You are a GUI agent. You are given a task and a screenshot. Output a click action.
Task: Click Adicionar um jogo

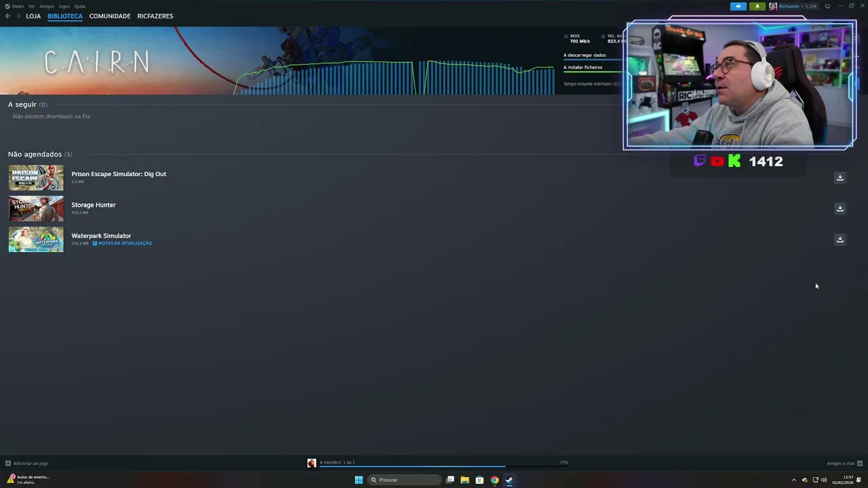coord(31,464)
